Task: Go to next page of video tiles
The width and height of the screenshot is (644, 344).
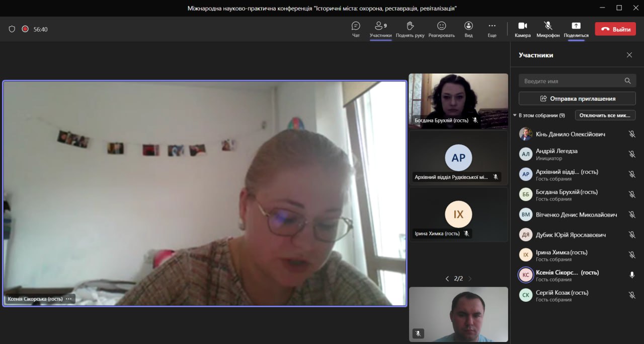Action: [x=470, y=279]
